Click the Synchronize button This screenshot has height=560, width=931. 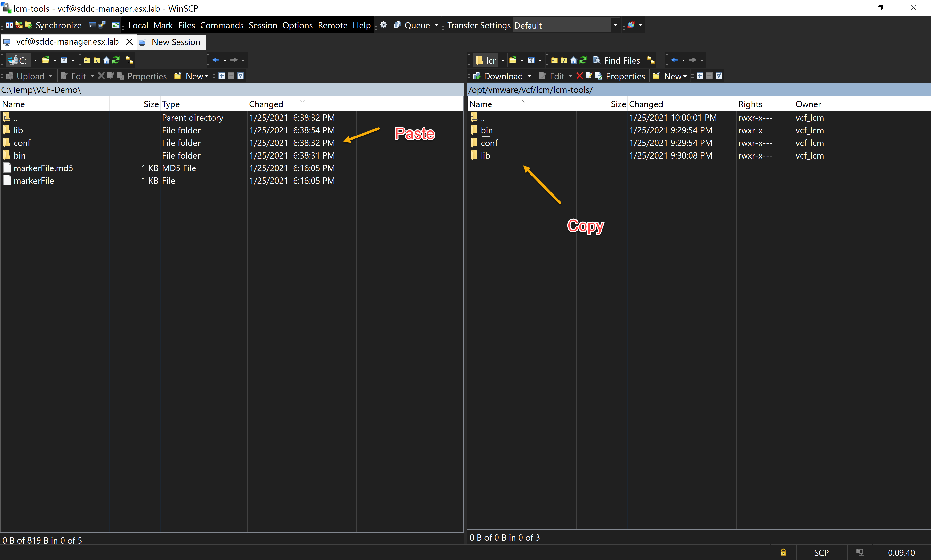[54, 25]
